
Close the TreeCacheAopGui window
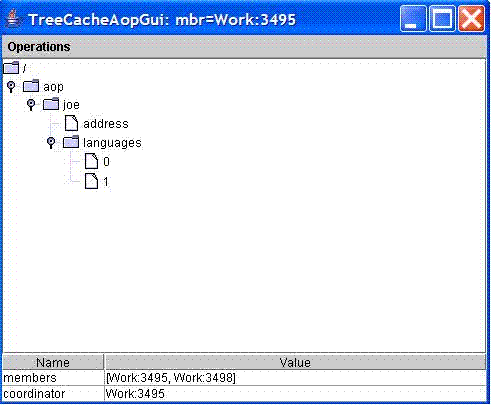coord(471,19)
